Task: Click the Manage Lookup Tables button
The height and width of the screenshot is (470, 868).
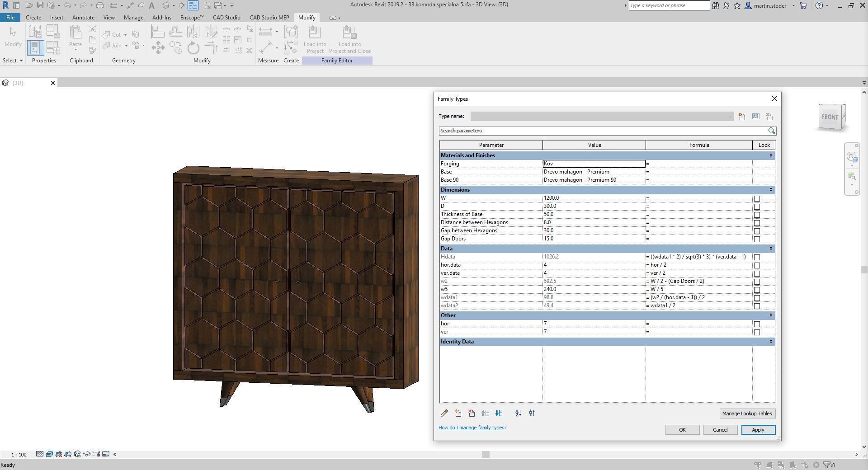Action: coord(747,413)
